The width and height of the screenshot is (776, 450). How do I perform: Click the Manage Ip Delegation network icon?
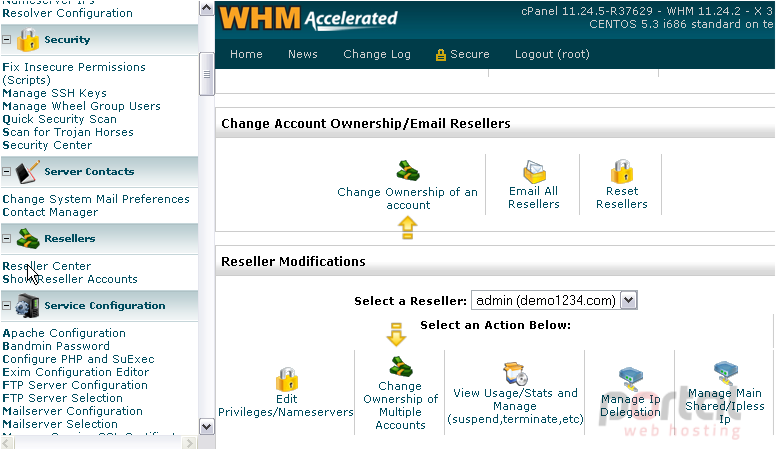pos(630,379)
